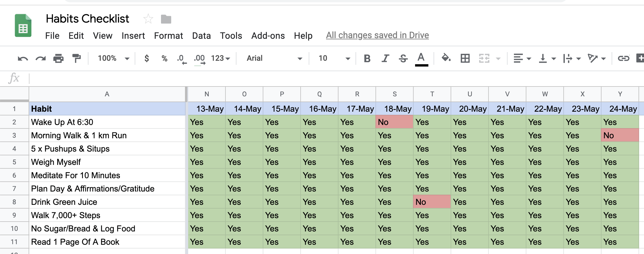This screenshot has height=254, width=644.
Task: Open the Text rotation dropdown
Action: 597,58
